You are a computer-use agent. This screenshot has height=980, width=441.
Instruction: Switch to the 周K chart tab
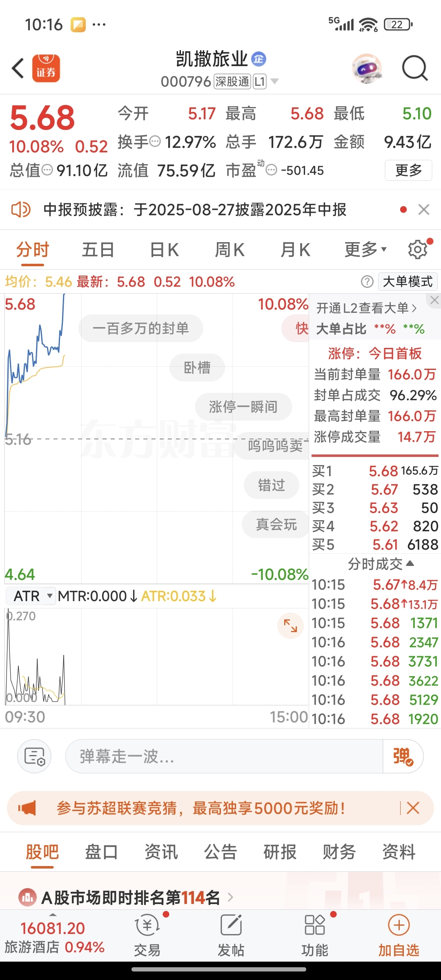point(229,249)
